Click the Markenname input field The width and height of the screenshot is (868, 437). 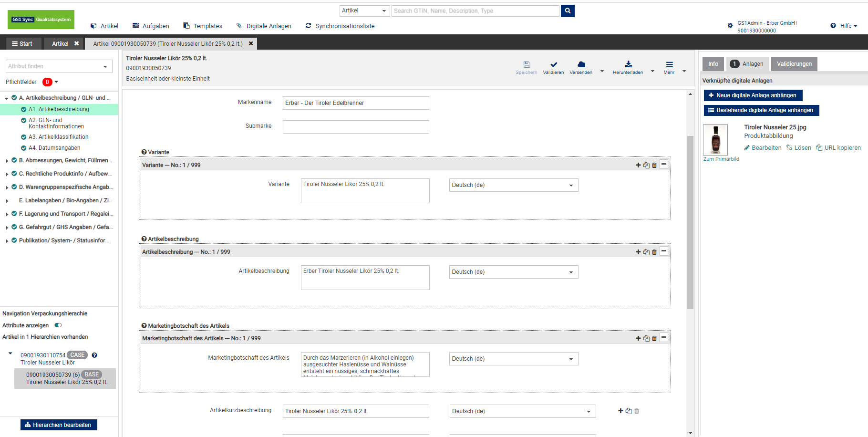(x=356, y=103)
